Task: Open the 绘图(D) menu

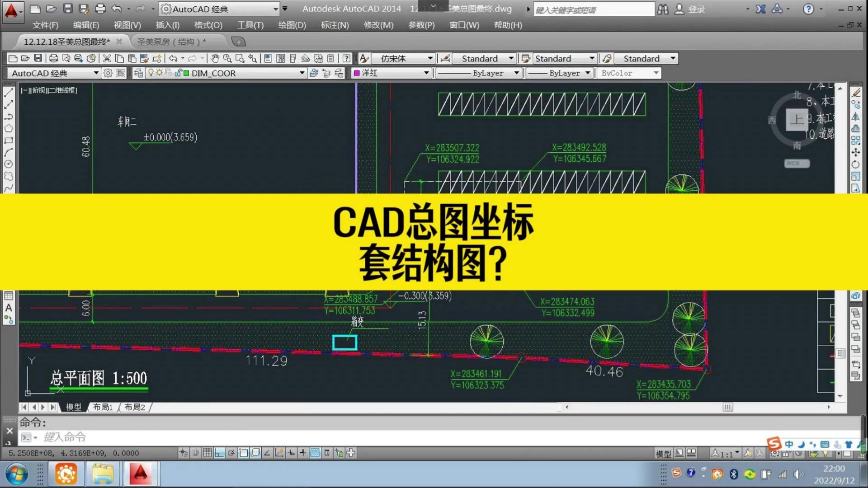Action: [292, 25]
